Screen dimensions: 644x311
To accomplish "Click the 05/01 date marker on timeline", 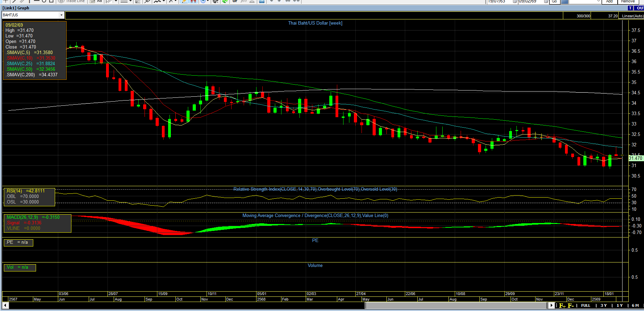I will point(262,294).
